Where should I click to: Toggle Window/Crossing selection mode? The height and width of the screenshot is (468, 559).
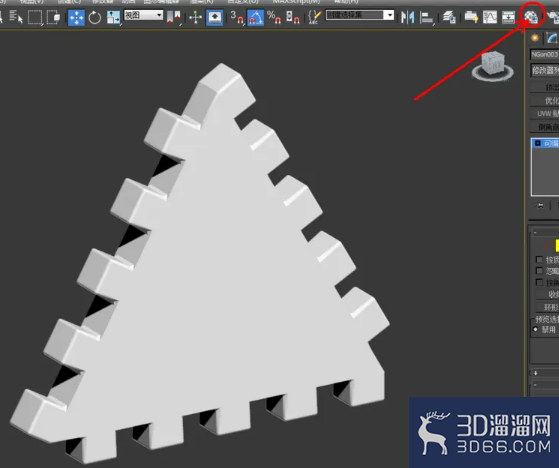click(53, 17)
